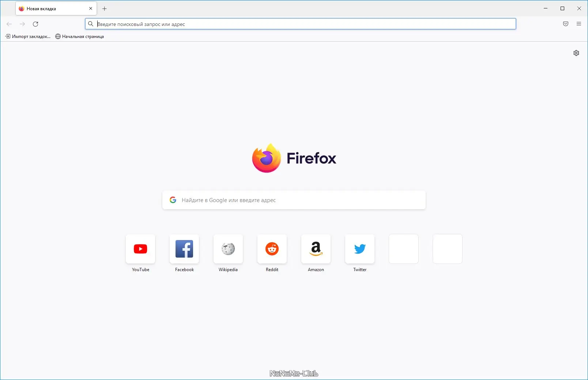Viewport: 588px width, 380px height.
Task: Click the page reload icon
Action: point(35,24)
